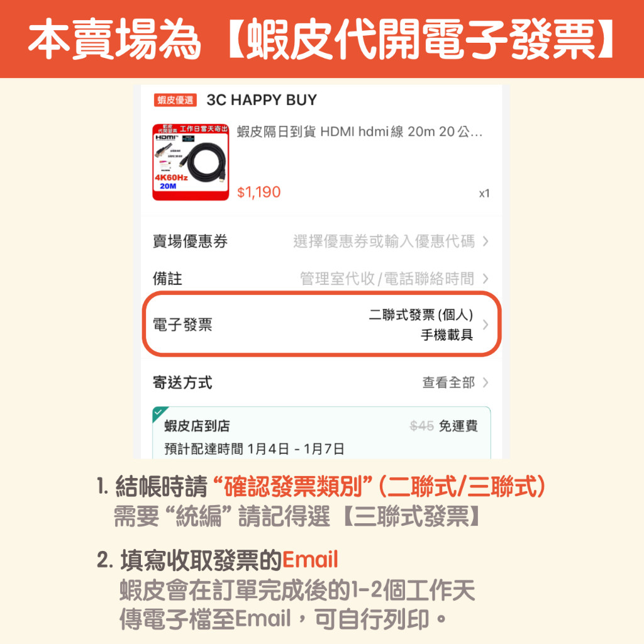
Task: Open 二聯式發票 (個人) invoice option
Action: click(x=421, y=314)
